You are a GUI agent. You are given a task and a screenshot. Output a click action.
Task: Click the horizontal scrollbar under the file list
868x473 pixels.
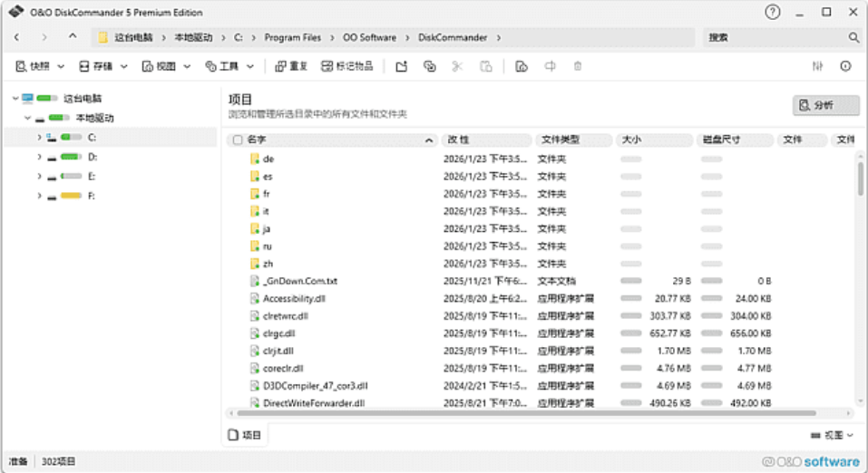point(526,413)
